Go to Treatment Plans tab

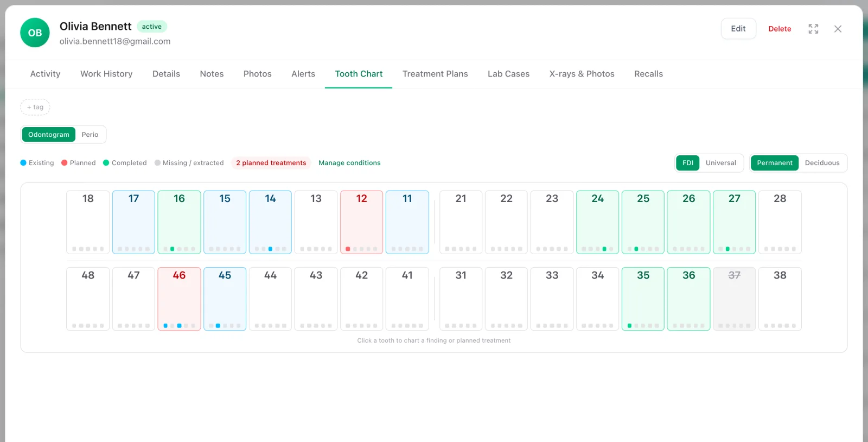click(x=435, y=74)
